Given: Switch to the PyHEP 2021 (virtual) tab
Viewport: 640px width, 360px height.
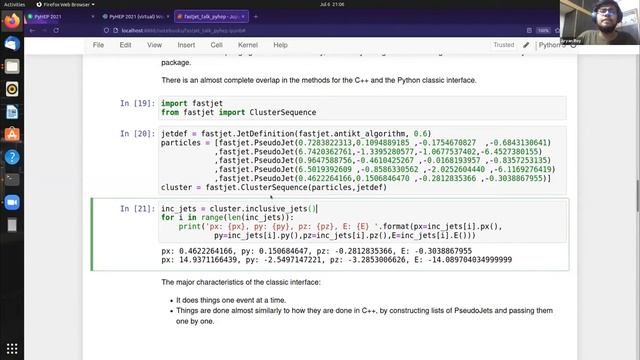Looking at the screenshot, I should click(136, 17).
